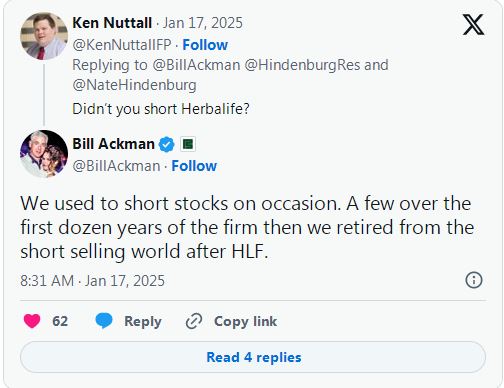Follow @KenNuttallFP

[x=205, y=45]
